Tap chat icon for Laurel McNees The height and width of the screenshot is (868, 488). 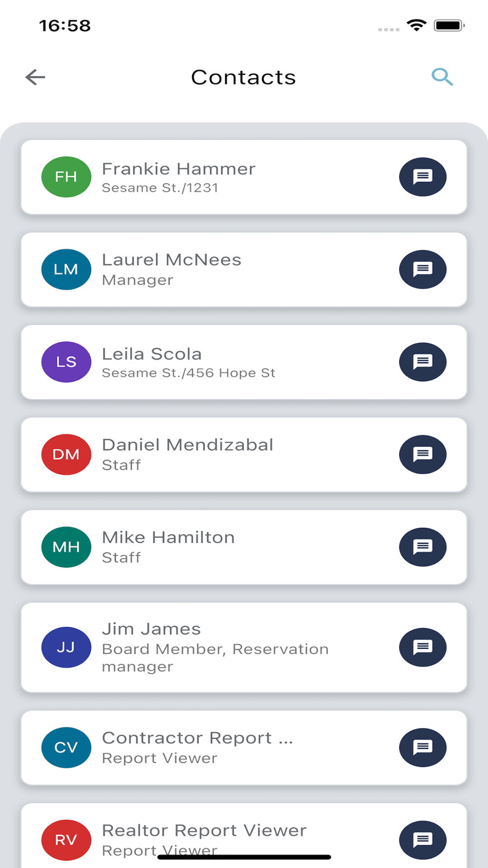click(423, 269)
